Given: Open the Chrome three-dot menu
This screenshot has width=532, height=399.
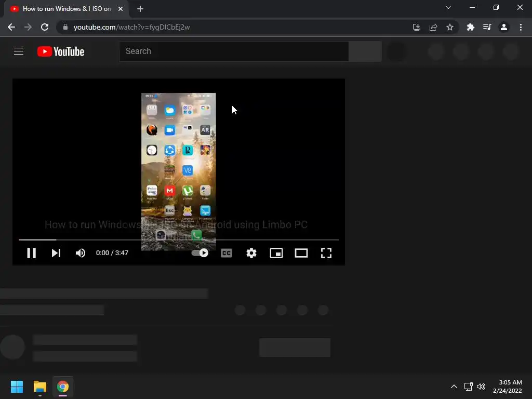Looking at the screenshot, I should (x=521, y=27).
